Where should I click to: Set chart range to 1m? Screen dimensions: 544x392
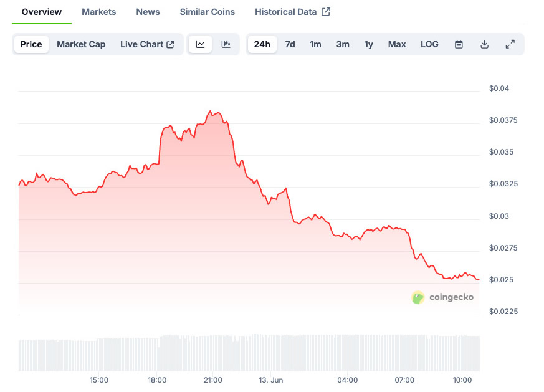point(315,44)
